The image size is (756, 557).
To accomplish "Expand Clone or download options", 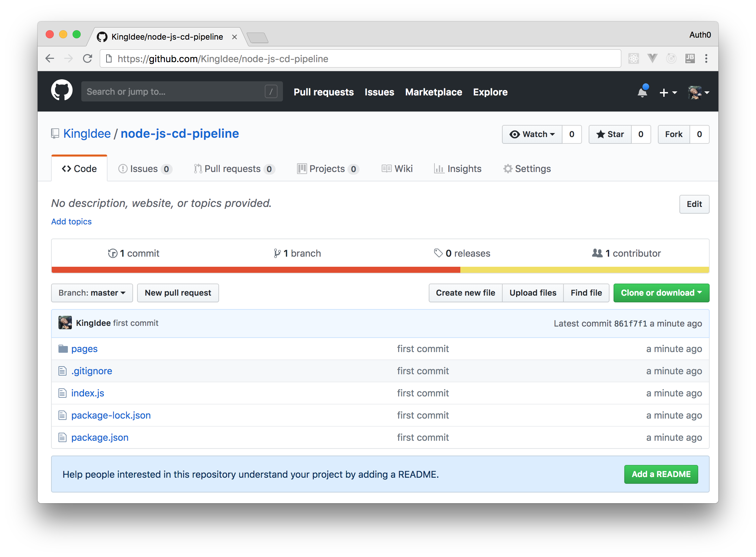I will [x=661, y=293].
